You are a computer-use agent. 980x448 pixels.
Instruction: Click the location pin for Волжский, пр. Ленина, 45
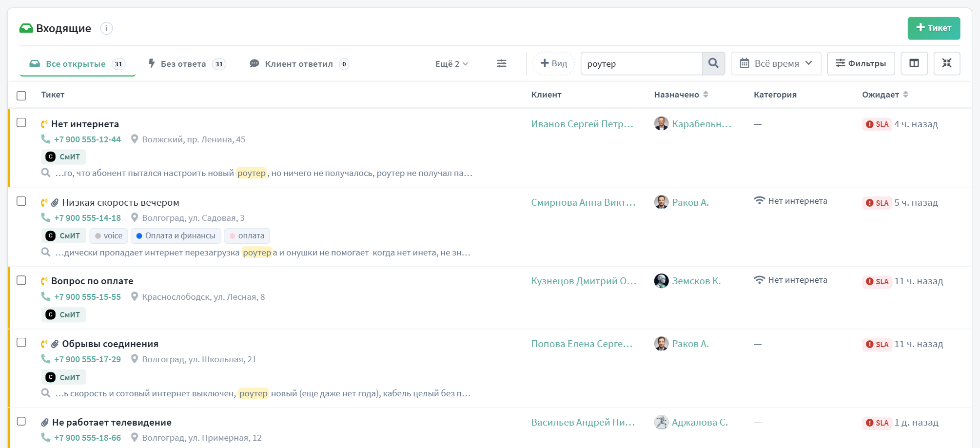pos(135,139)
